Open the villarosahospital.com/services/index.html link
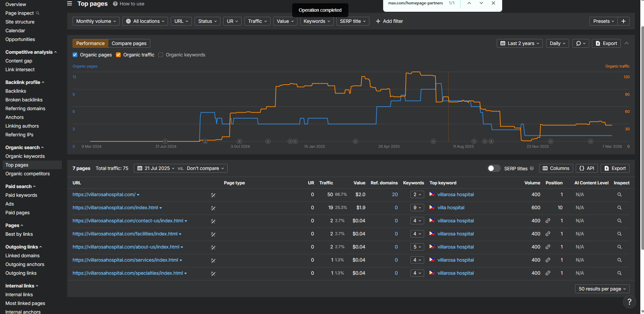 click(125, 260)
